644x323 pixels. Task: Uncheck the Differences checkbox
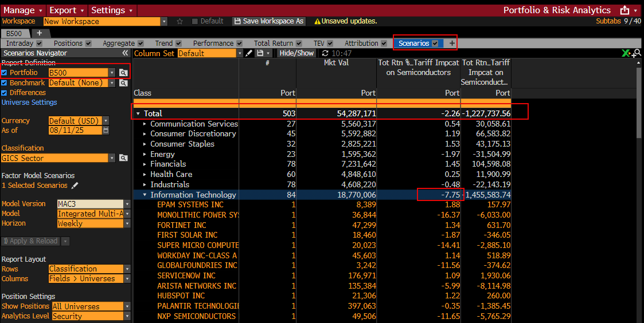tap(5, 93)
